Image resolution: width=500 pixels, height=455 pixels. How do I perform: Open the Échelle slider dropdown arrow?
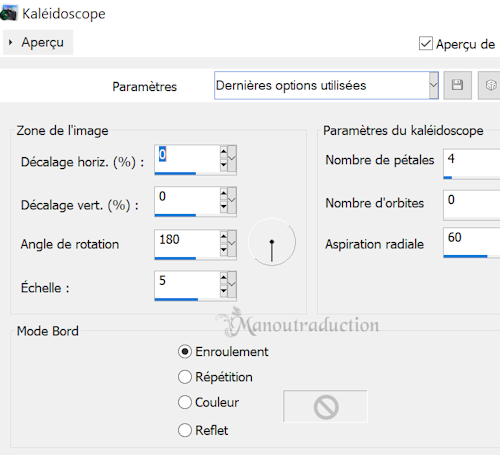point(232,285)
